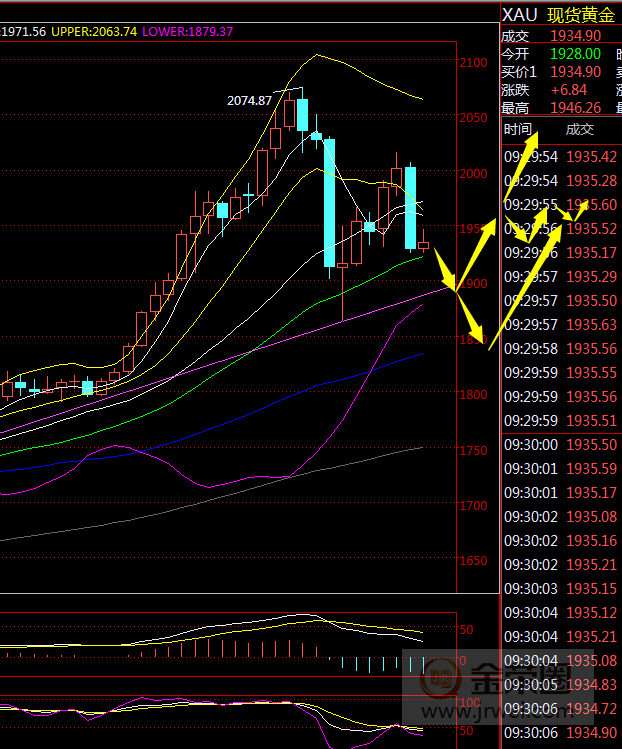Click the 2100 price axis label

(x=475, y=63)
